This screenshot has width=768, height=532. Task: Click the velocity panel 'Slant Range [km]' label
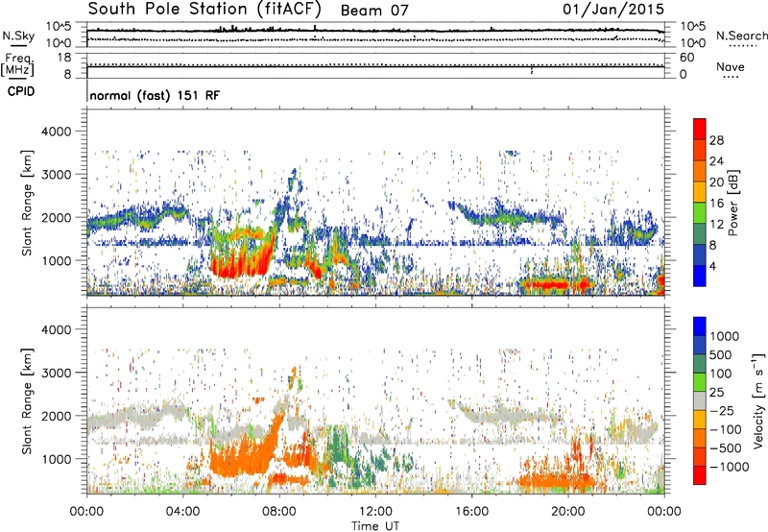click(x=27, y=401)
